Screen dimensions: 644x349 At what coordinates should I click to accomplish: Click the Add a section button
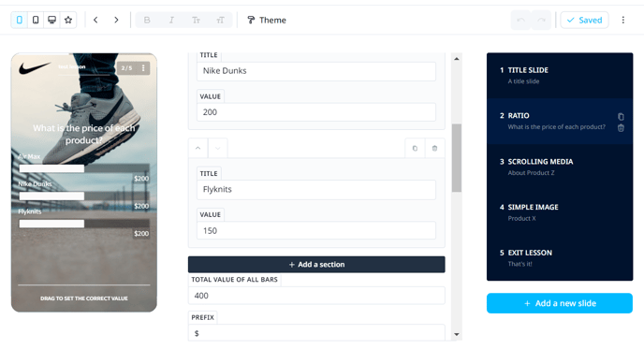[x=316, y=265]
